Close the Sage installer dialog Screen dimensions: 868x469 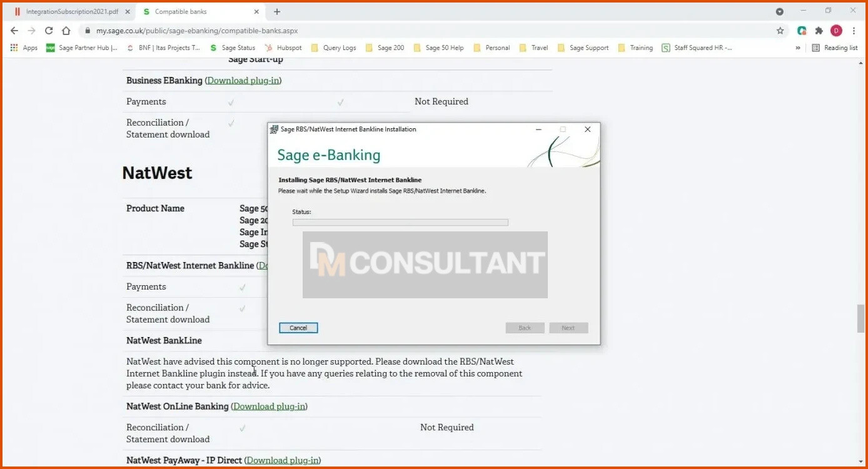coord(587,129)
